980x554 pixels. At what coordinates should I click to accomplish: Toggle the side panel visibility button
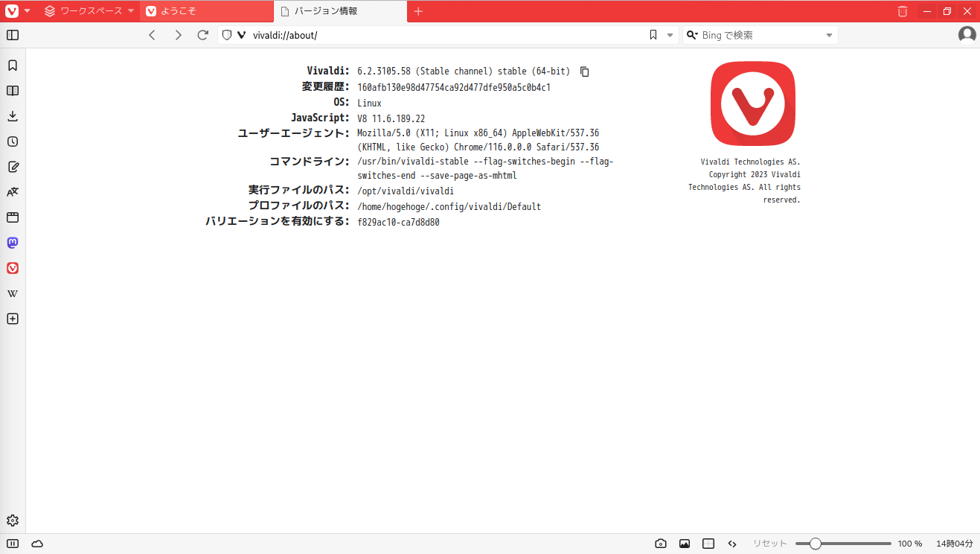13,35
